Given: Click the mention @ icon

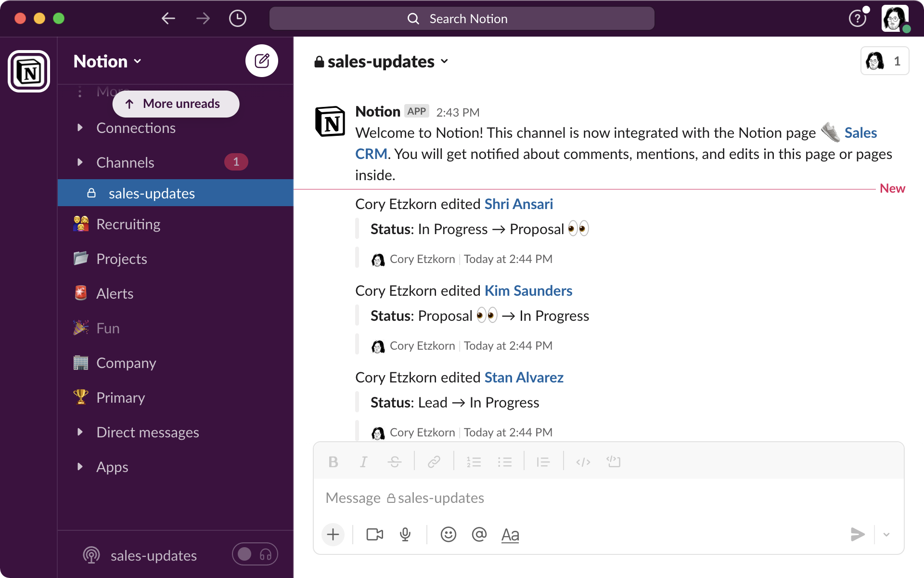Looking at the screenshot, I should (479, 534).
